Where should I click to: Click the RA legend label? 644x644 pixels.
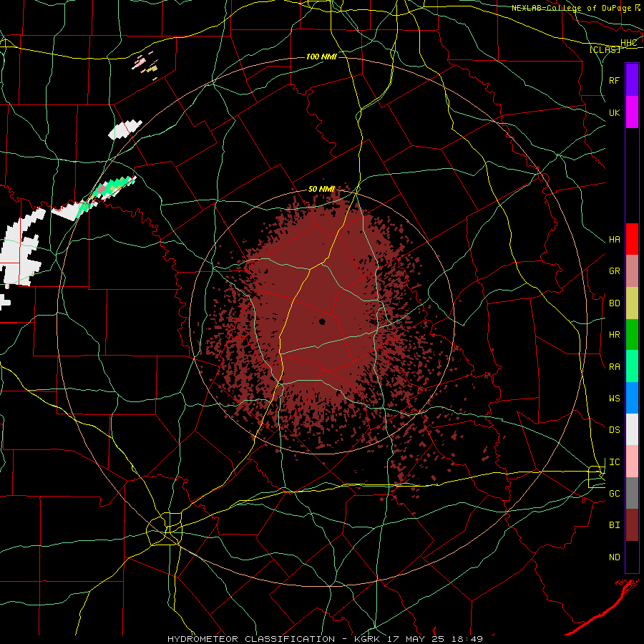(x=615, y=367)
